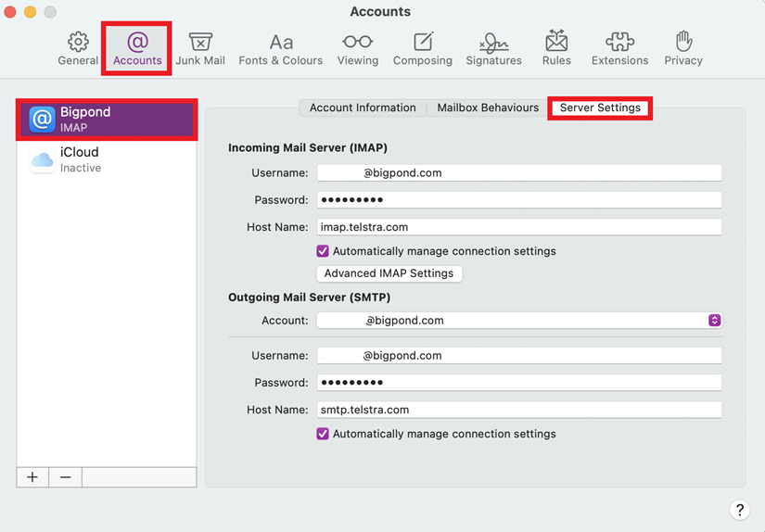Open the Junk Mail preferences icon
The width and height of the screenshot is (765, 532).
pyautogui.click(x=200, y=48)
